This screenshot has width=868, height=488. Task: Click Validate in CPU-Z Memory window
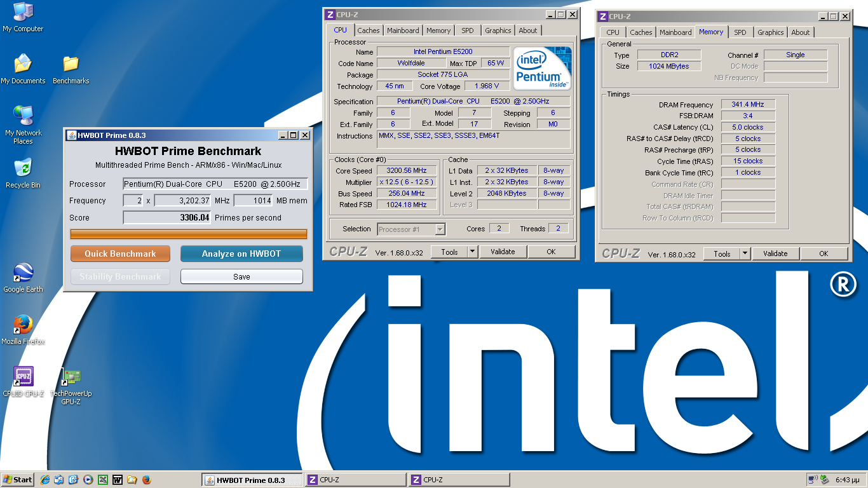click(775, 254)
